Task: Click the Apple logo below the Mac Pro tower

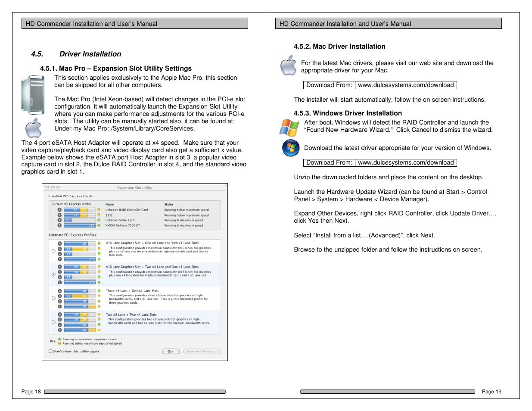Action: 34,128
